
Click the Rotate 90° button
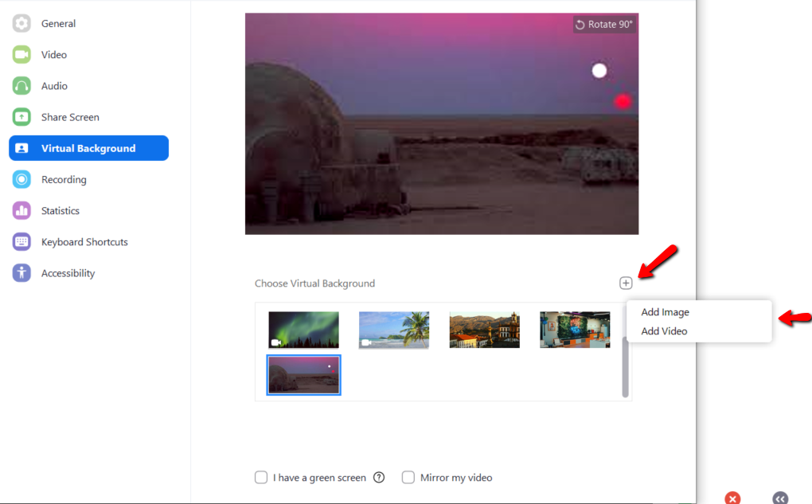(604, 25)
